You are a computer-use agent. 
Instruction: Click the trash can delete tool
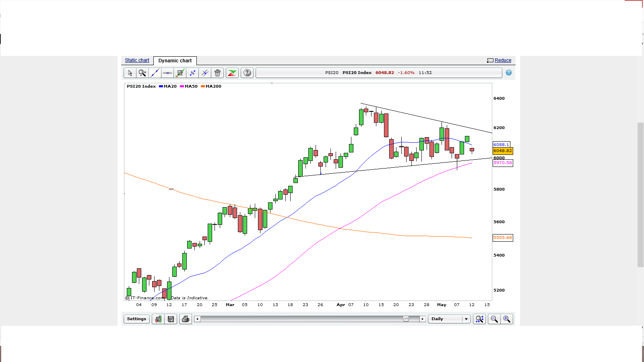(217, 73)
